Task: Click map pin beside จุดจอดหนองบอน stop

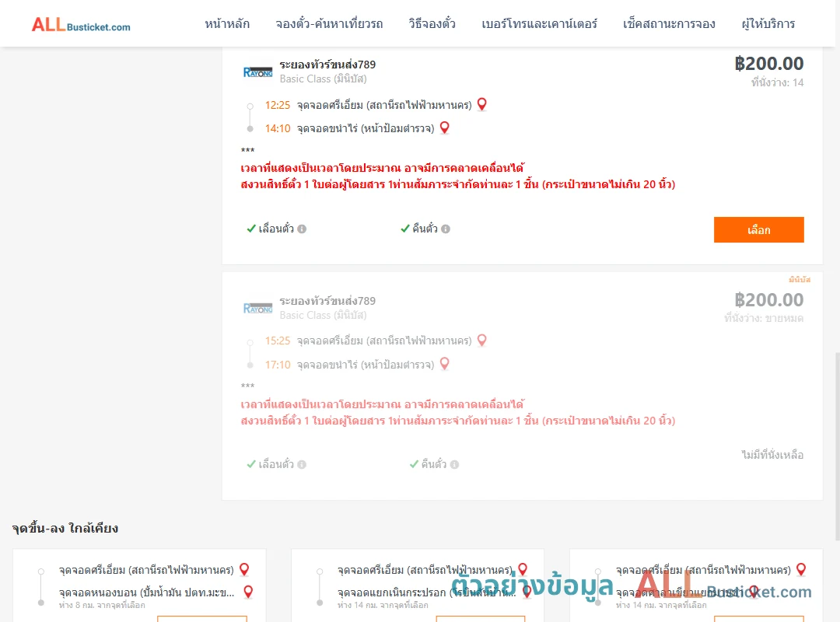Action: tap(248, 592)
